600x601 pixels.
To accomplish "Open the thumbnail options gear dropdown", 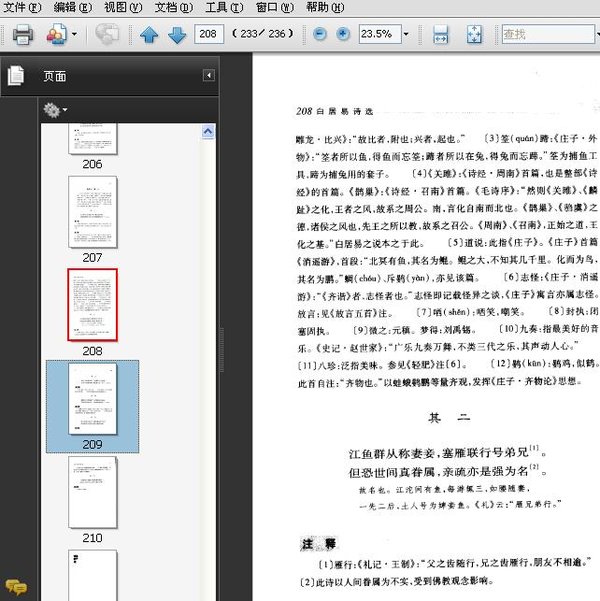I will click(x=54, y=109).
